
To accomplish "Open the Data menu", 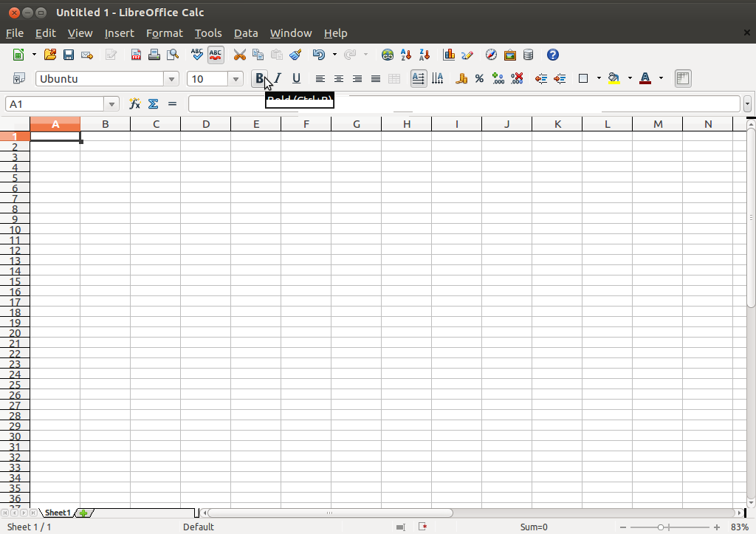I will (246, 33).
